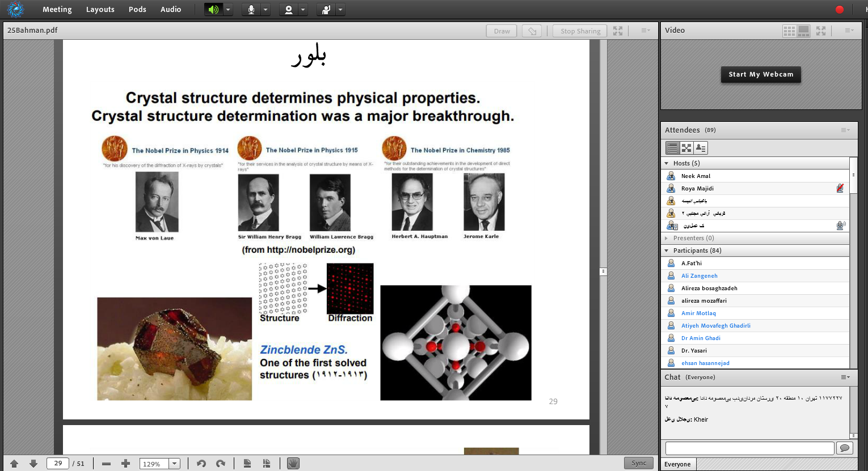Screen dimensions: 868x471
Task: Click the page number field showing 29
Action: [x=58, y=463]
